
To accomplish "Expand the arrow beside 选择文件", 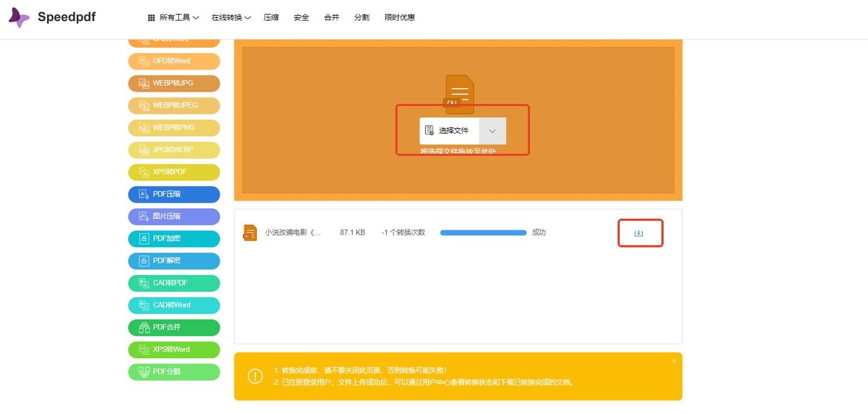I will click(x=492, y=131).
